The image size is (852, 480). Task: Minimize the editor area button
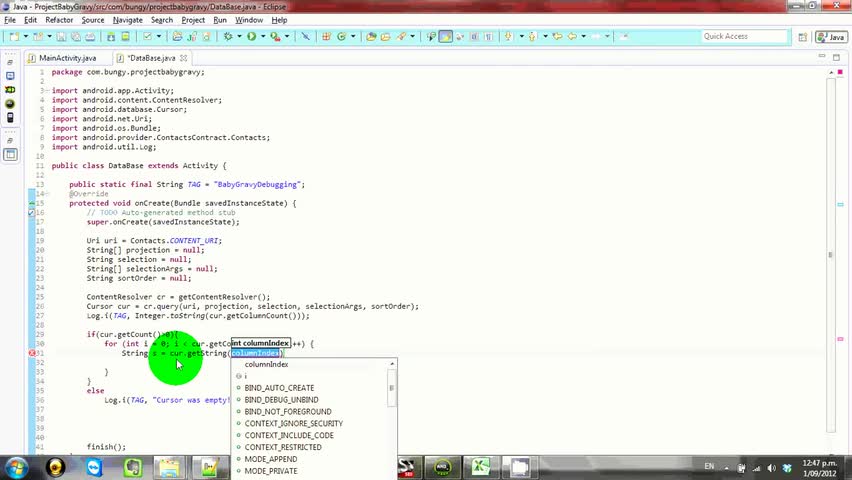coord(822,57)
